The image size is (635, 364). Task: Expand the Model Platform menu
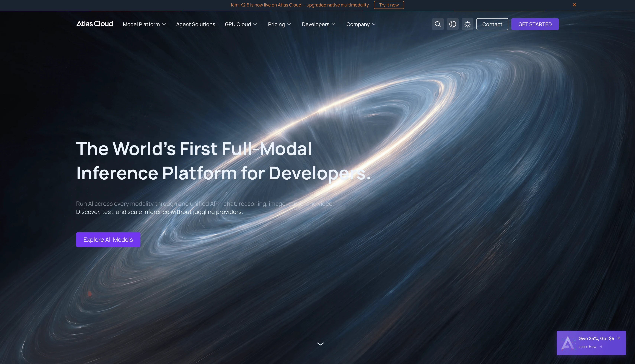pyautogui.click(x=144, y=24)
